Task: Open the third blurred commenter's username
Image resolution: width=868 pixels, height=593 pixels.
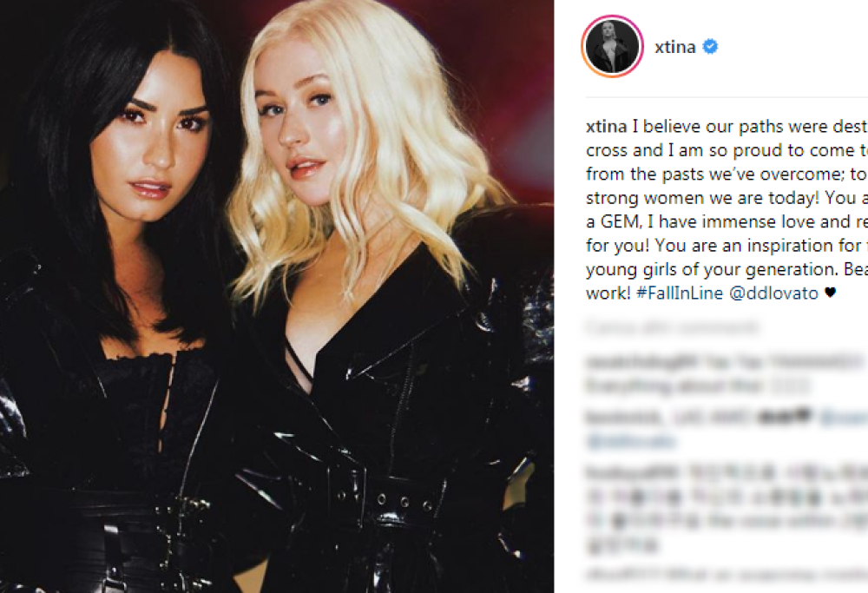Action: [x=634, y=472]
